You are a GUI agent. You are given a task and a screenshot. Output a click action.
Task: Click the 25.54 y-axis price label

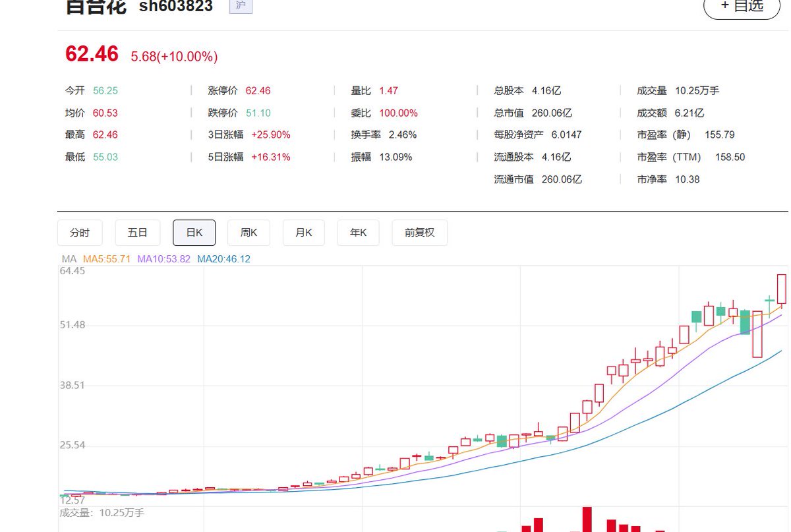coord(72,445)
